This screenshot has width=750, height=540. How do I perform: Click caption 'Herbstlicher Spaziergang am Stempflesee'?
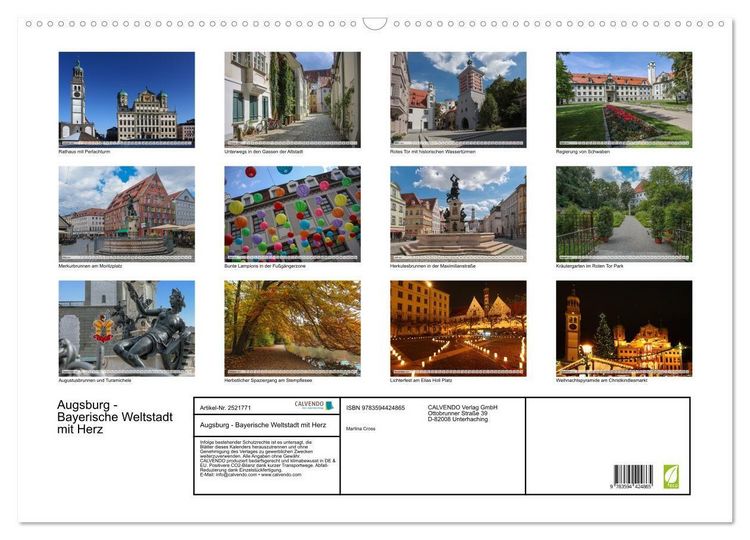click(268, 380)
